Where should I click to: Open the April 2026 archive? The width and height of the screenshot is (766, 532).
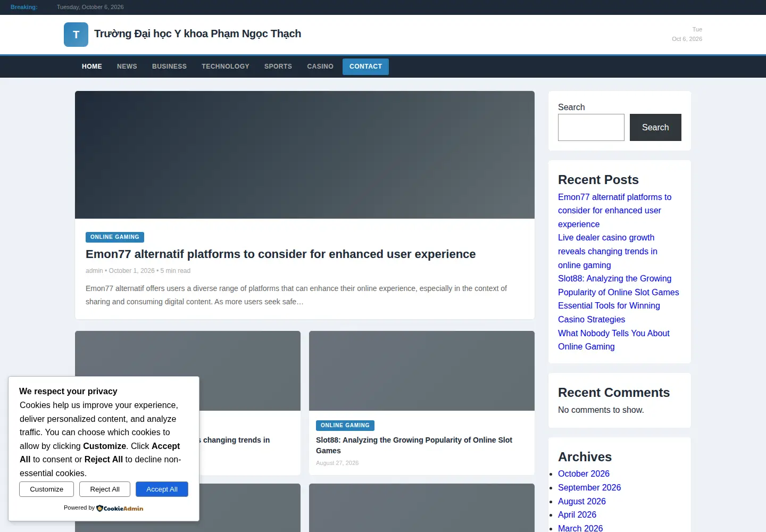coord(577,515)
